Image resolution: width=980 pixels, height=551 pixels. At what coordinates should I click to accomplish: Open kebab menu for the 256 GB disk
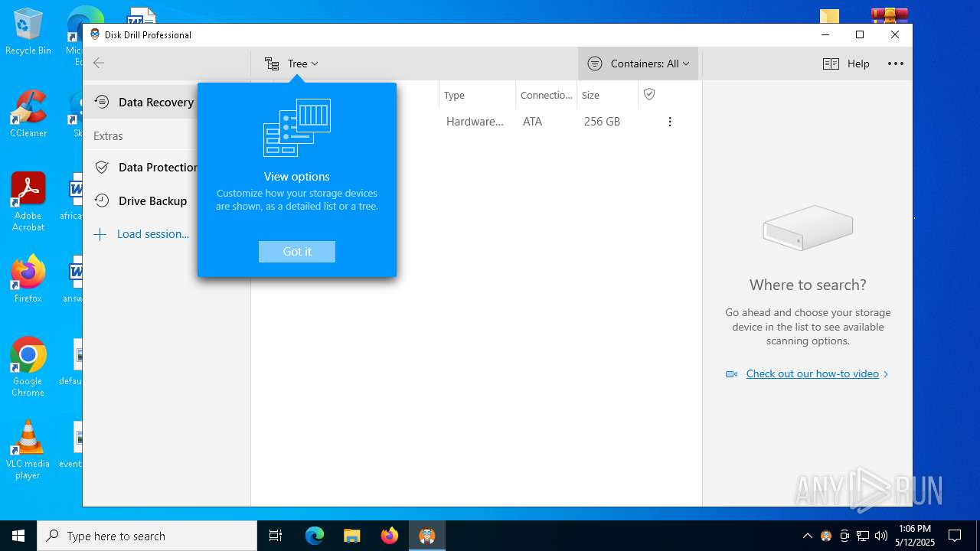670,122
